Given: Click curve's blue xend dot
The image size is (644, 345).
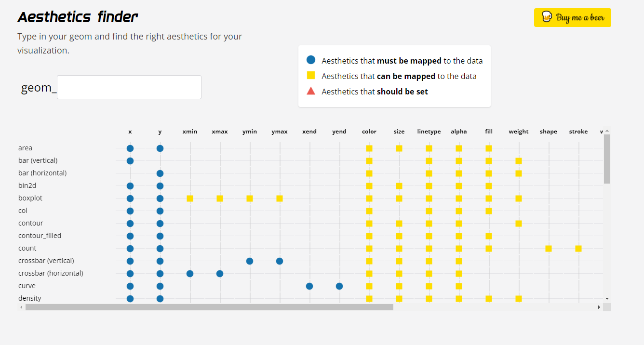Looking at the screenshot, I should pos(309,286).
